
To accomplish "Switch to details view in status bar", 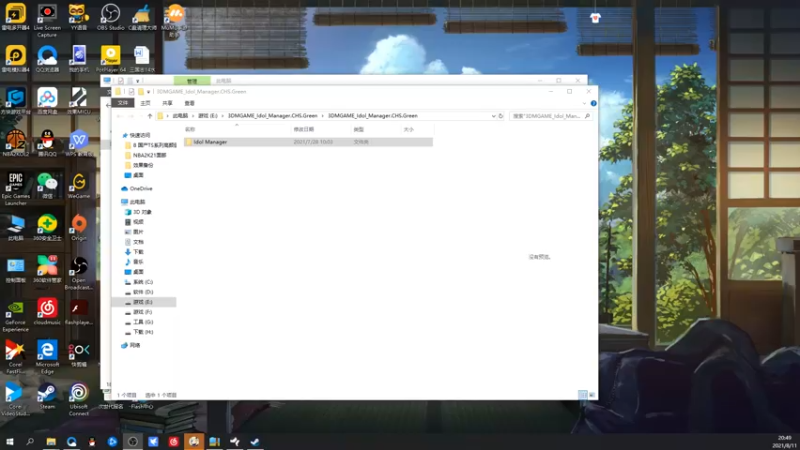I will coord(583,395).
